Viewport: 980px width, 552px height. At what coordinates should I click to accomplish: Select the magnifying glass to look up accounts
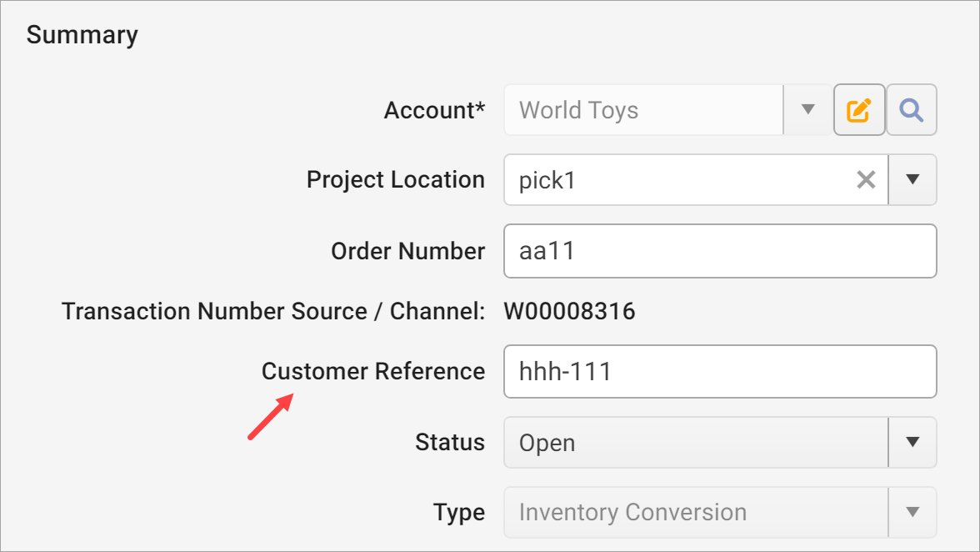(x=912, y=109)
